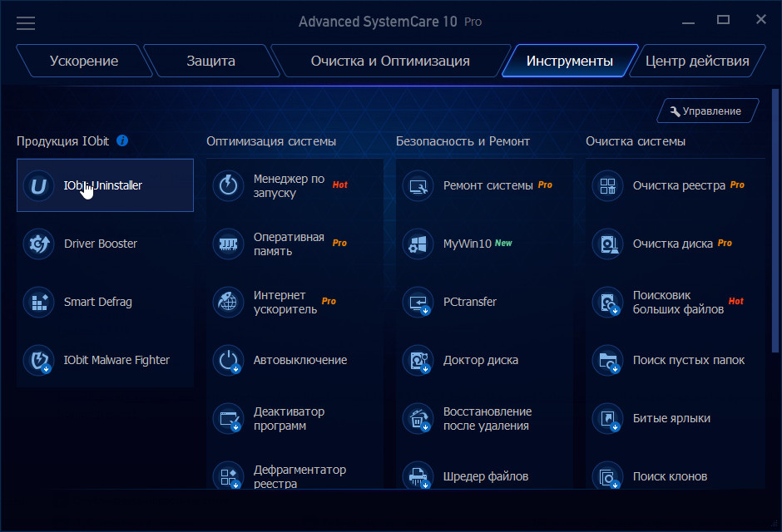The height and width of the screenshot is (532, 782).
Task: Click the Битые ярлыки label
Action: pyautogui.click(x=671, y=418)
